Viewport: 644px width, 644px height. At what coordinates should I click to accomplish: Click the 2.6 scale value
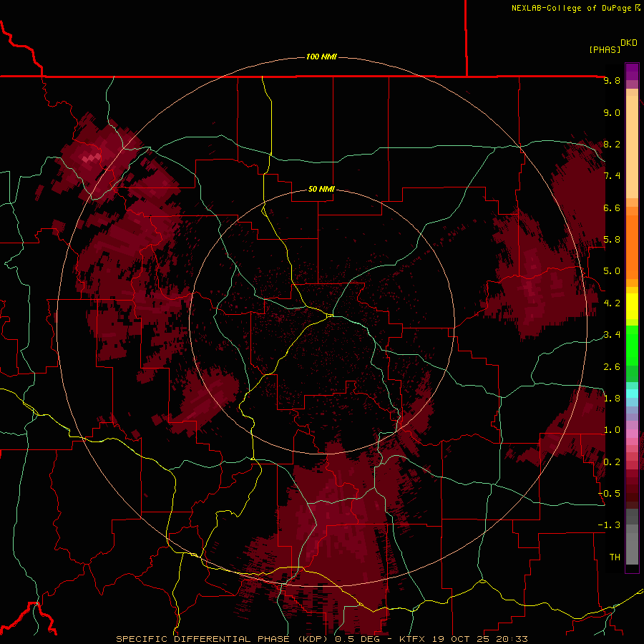click(612, 367)
